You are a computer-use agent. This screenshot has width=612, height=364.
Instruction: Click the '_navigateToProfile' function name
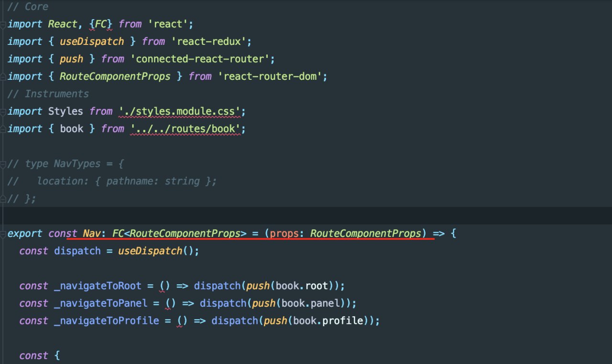[x=106, y=321]
